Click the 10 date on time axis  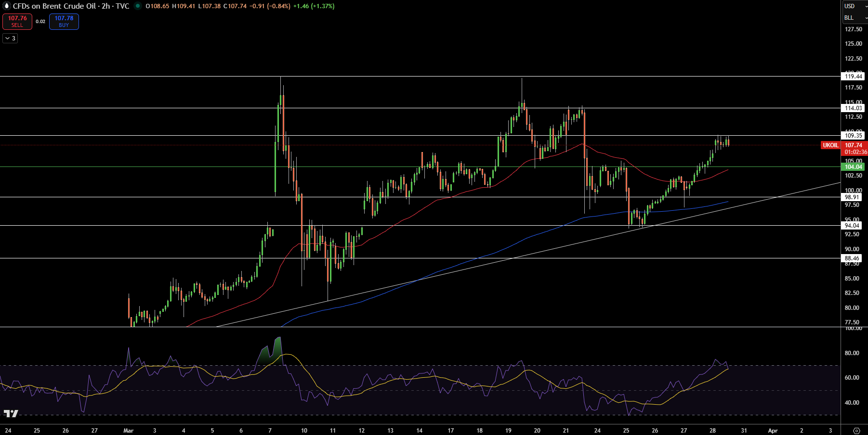(304, 431)
